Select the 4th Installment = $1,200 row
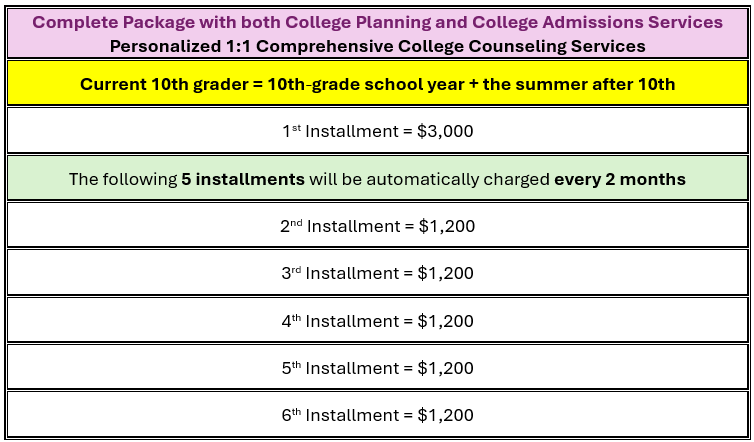The width and height of the screenshot is (754, 442). tap(377, 320)
